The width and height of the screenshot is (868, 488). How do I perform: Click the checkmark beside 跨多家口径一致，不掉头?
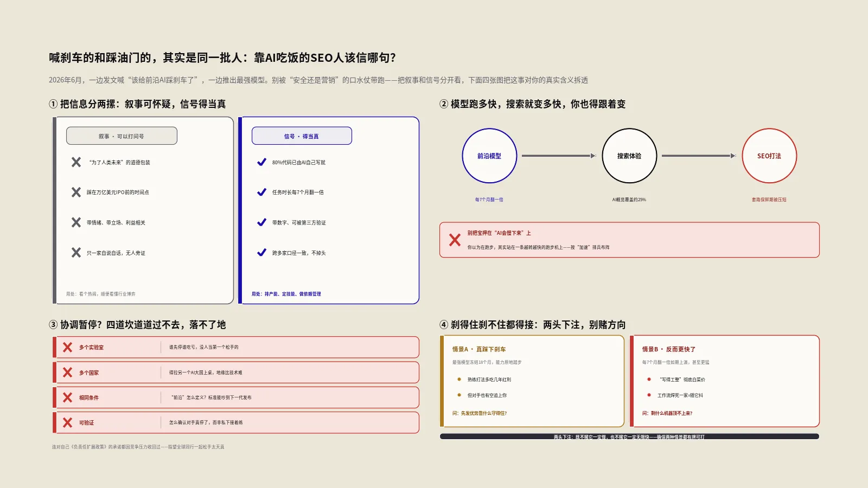coord(261,252)
